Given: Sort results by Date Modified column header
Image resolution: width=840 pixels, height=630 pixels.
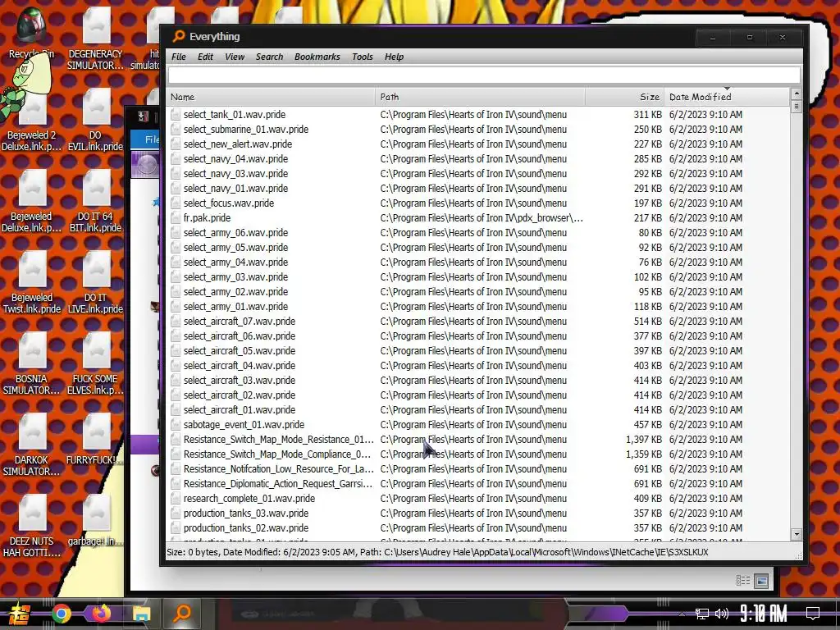Looking at the screenshot, I should pos(727,97).
